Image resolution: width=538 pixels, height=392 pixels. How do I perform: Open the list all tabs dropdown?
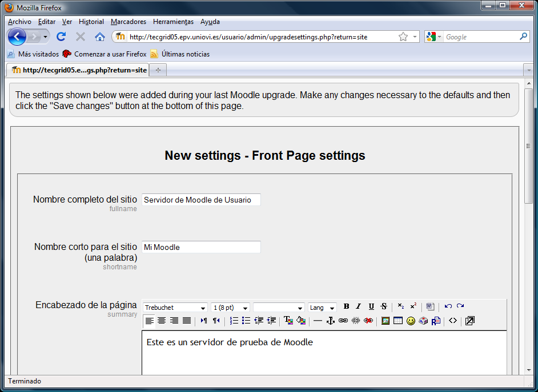point(528,70)
